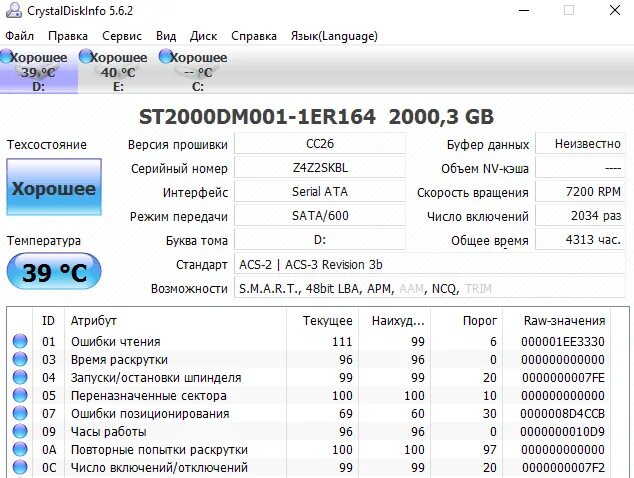The image size is (634, 478).
Task: Open the Файл menu
Action: coord(19,36)
